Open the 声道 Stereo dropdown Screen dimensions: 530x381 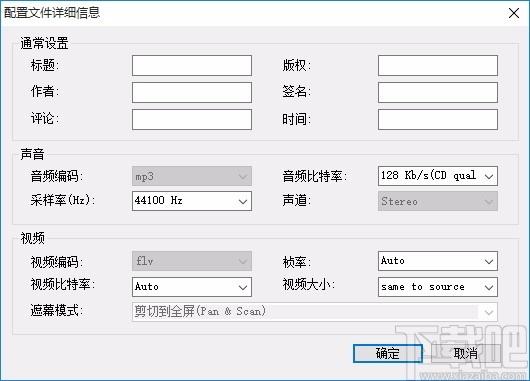pyautogui.click(x=438, y=201)
